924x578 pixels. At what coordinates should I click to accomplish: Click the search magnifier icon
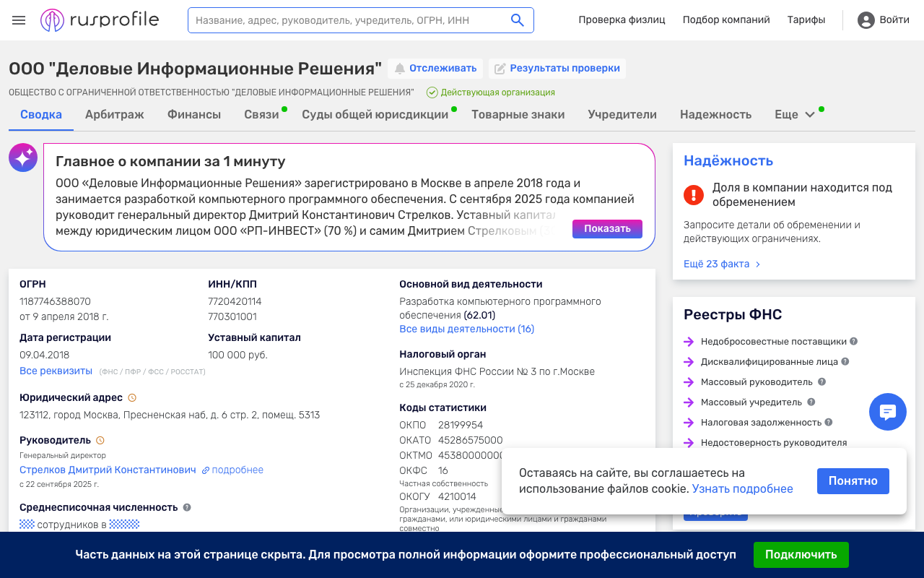tap(518, 20)
